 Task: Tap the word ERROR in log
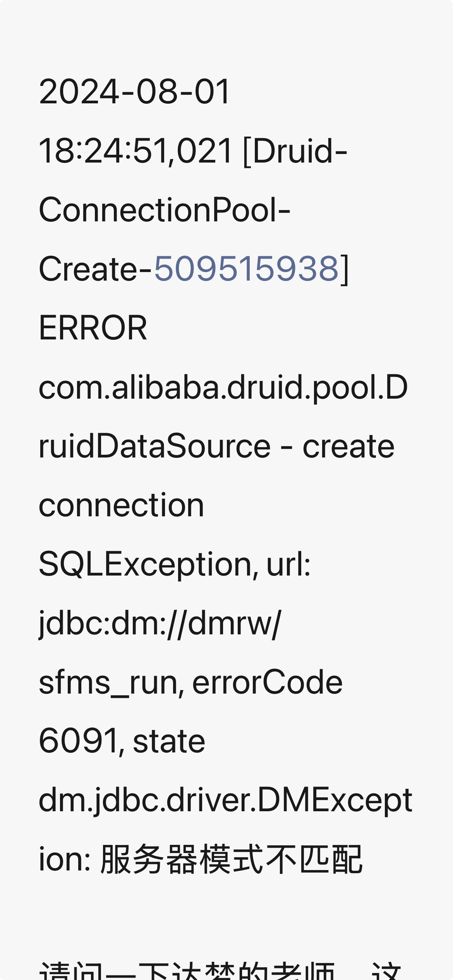(x=93, y=328)
